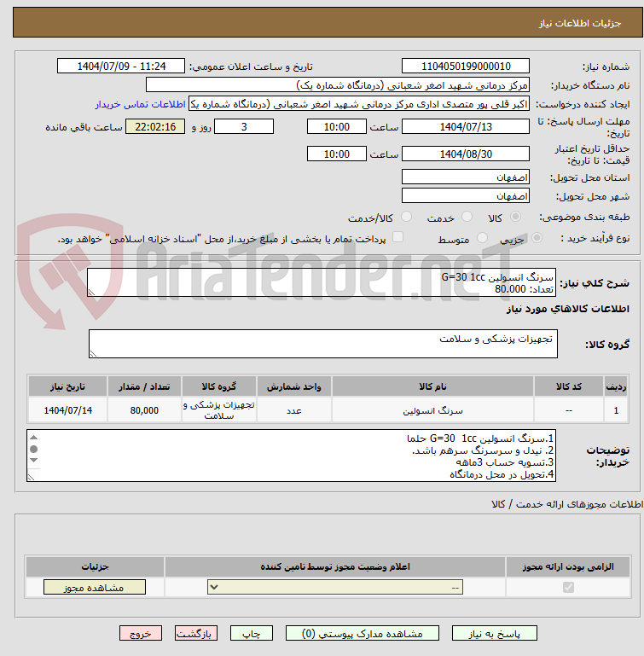Screen dimensions: 644x656
Task: Click the 'ردیف' column header
Action: click(x=616, y=386)
